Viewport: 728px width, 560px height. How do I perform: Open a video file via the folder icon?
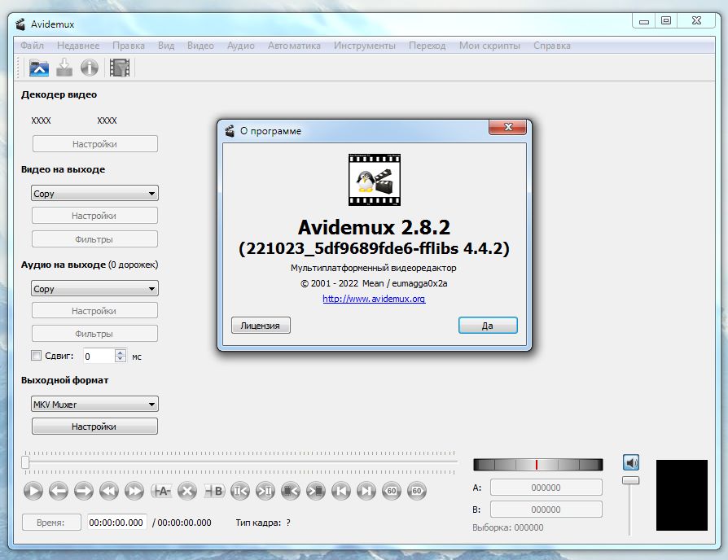[39, 68]
